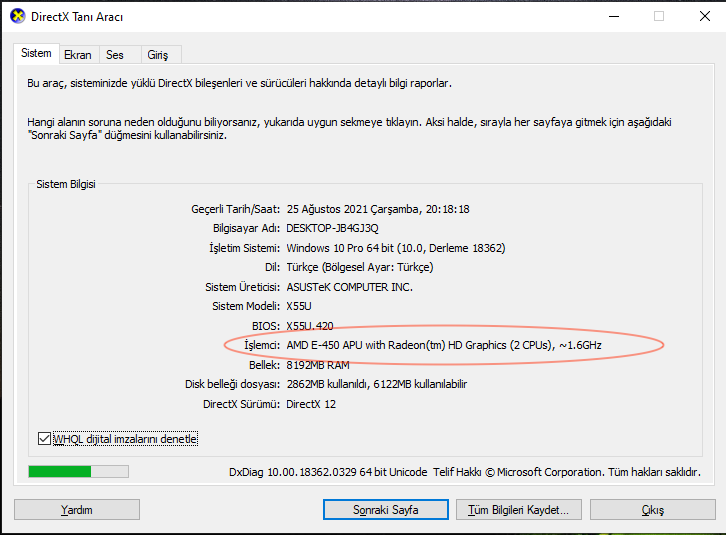Click the Yardım button
Screen dimensions: 726x535
(x=77, y=510)
